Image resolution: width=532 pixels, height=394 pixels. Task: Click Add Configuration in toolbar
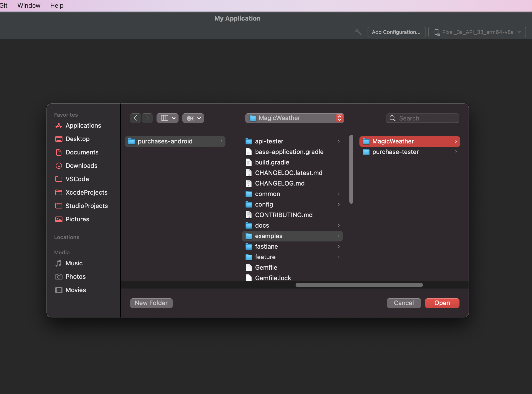click(x=396, y=32)
